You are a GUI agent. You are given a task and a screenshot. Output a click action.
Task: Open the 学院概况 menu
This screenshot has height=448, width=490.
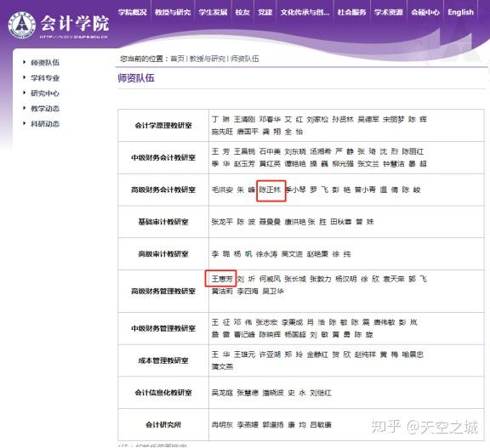[x=133, y=12]
